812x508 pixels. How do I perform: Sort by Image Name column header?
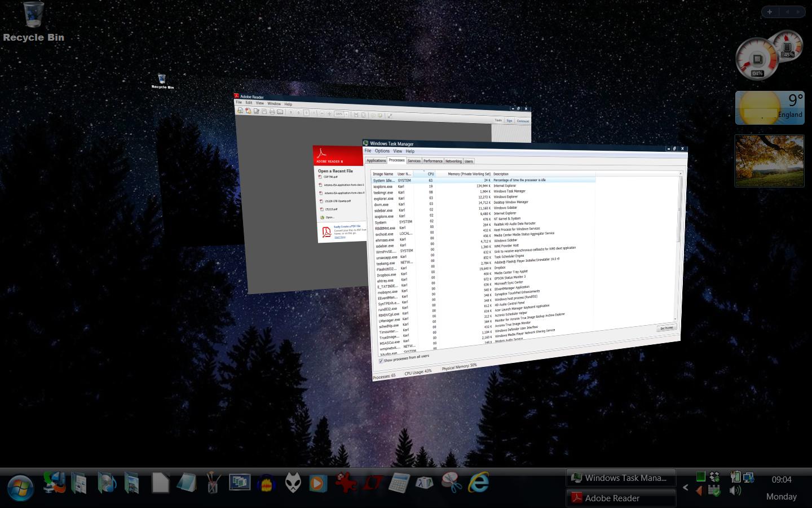[x=383, y=174]
